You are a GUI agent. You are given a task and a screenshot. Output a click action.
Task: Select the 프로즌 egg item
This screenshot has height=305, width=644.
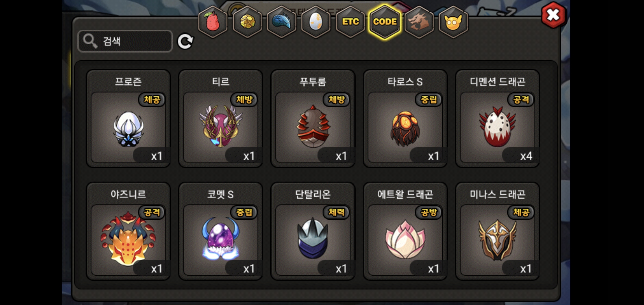pos(128,119)
